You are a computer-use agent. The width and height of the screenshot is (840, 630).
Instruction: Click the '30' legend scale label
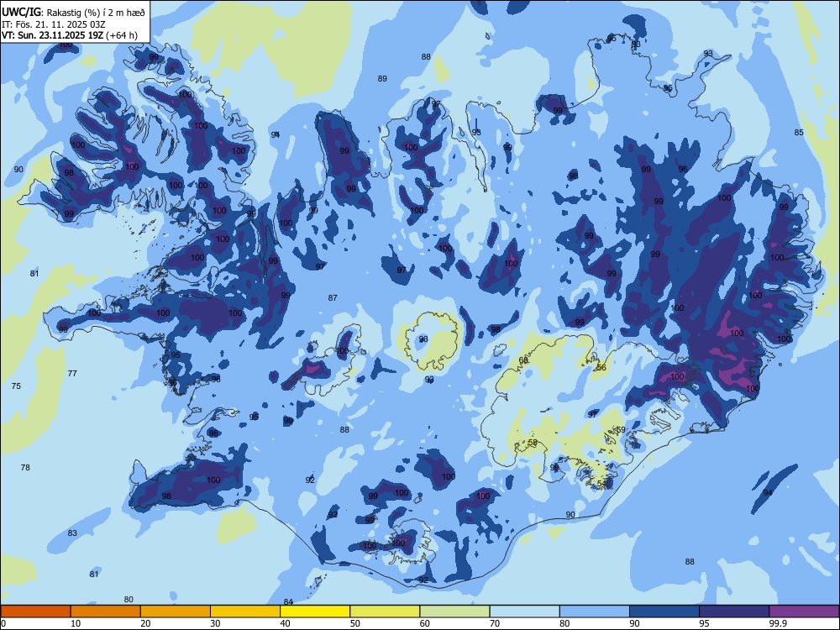tap(215, 623)
